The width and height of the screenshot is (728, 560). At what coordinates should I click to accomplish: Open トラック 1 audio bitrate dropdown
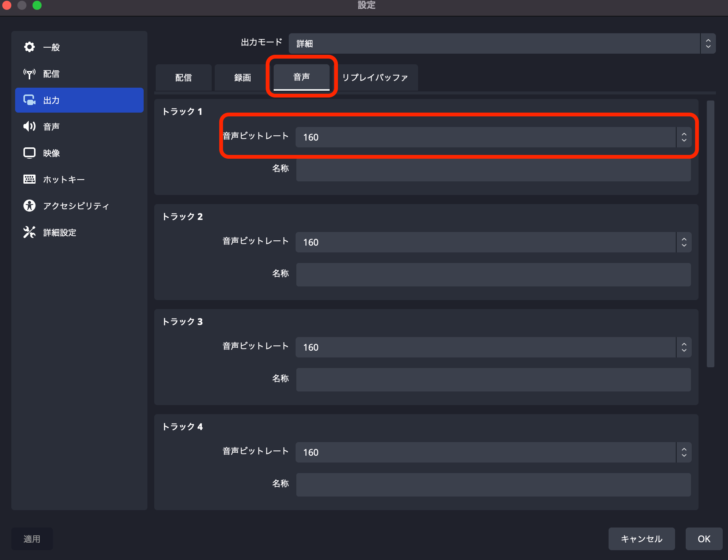point(683,137)
